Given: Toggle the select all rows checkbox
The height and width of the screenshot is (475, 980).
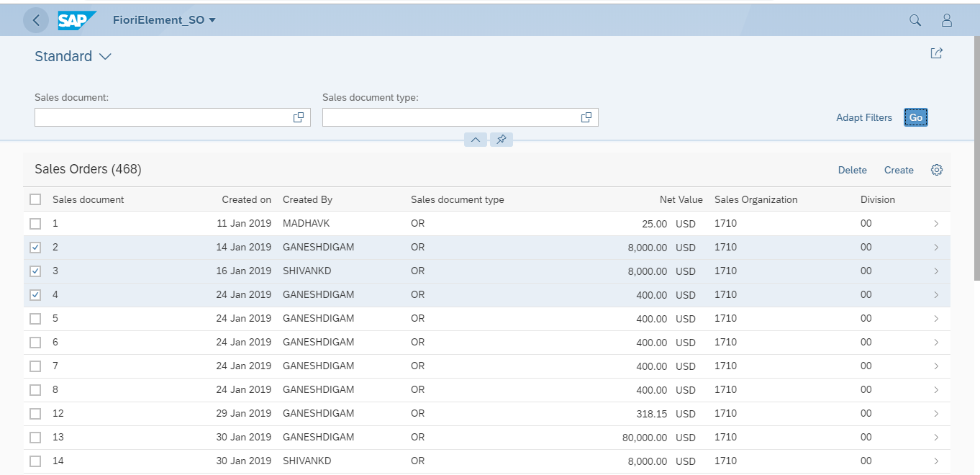Looking at the screenshot, I should pos(35,199).
